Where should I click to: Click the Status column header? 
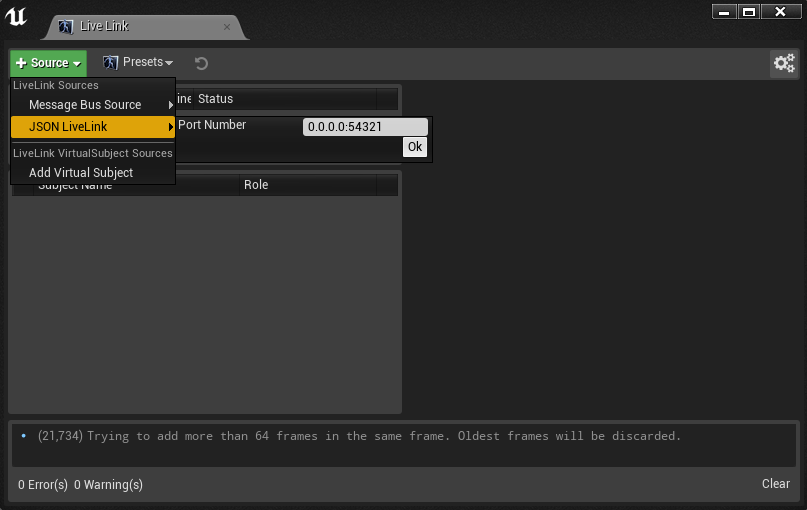click(x=285, y=99)
